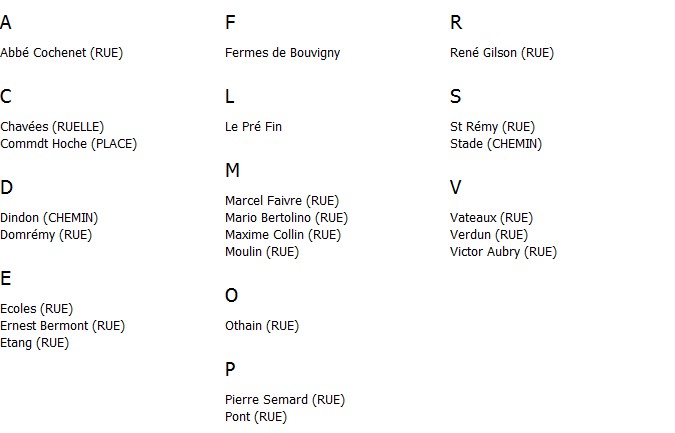Select Domrémy (RUE)
Screen dimensions: 675x433
point(46,235)
